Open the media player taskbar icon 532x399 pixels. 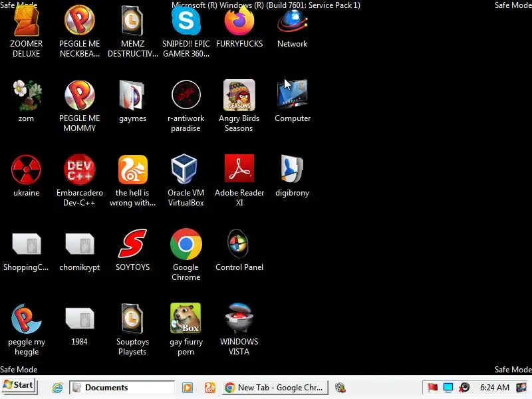pos(188,388)
